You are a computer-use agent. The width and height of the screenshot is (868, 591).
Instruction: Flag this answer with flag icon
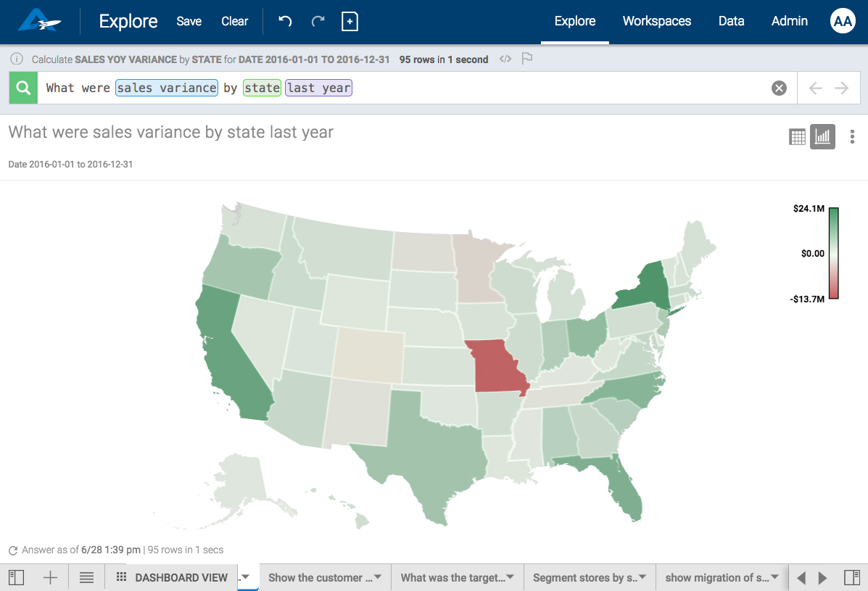click(x=527, y=59)
